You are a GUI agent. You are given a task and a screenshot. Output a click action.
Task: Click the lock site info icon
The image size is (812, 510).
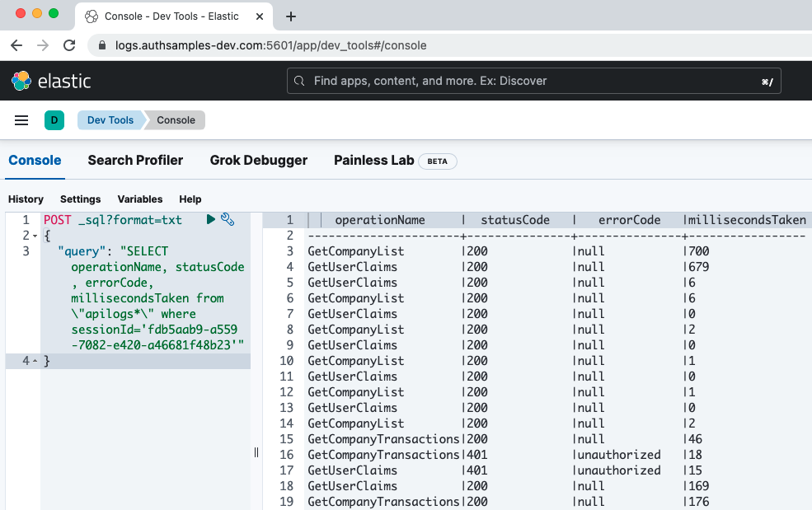(x=102, y=45)
